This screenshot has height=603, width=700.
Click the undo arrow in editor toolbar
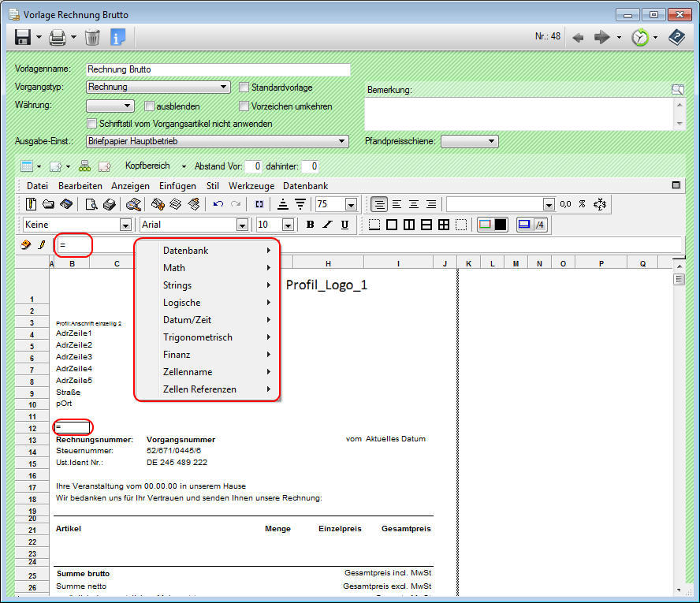click(218, 204)
